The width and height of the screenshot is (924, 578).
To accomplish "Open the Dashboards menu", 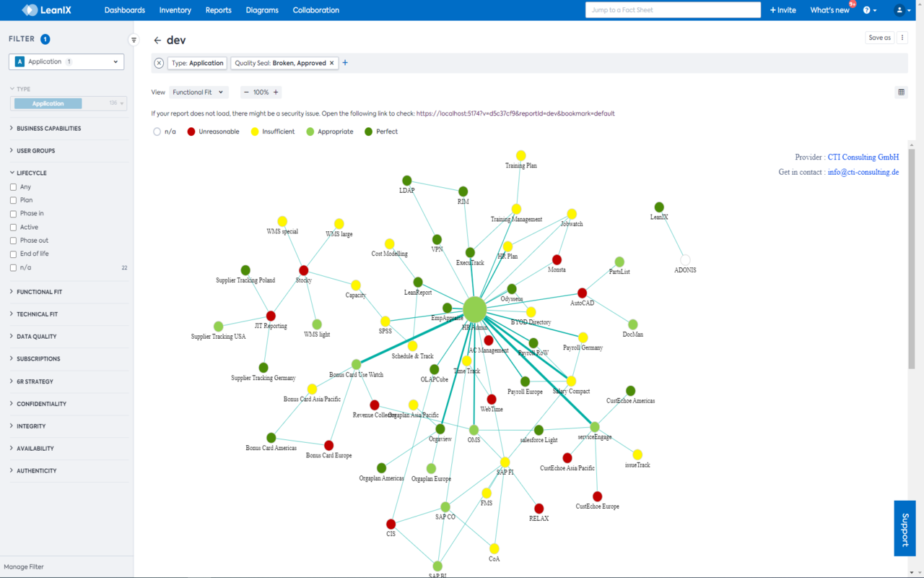I will tap(125, 10).
